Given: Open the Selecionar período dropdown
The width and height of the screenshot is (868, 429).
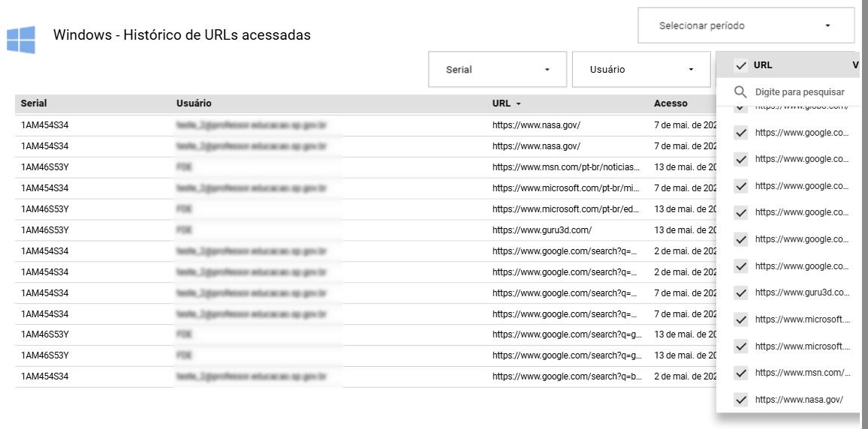Looking at the screenshot, I should click(x=746, y=25).
